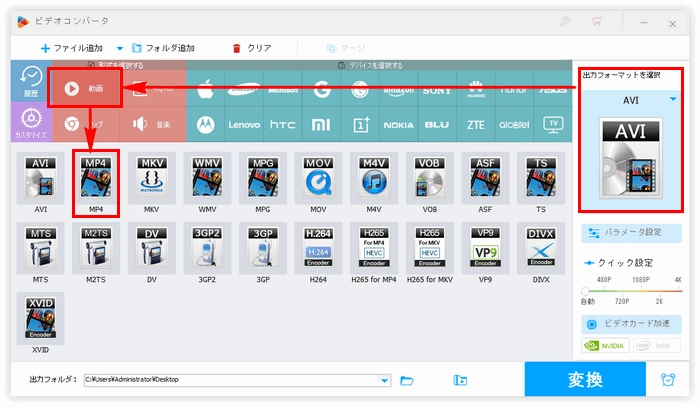Select the XVID encoder format
Viewport: 700px width, 407px height.
coord(40,322)
